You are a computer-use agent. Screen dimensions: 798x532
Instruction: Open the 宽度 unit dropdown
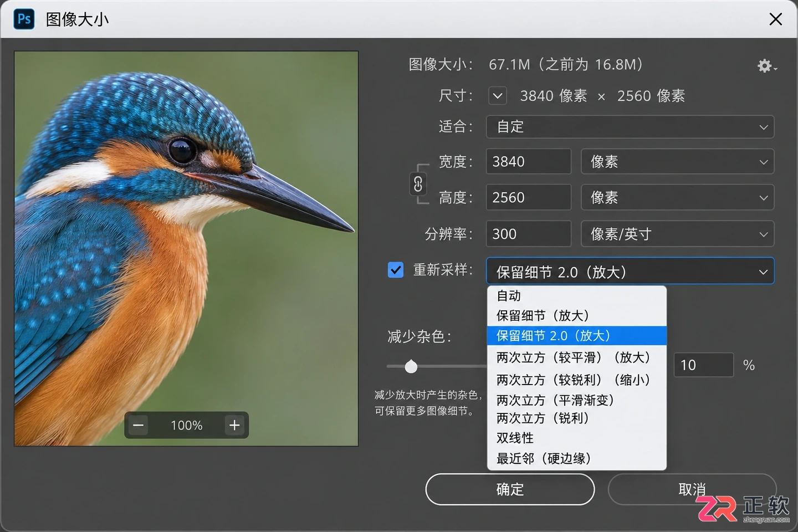coord(677,162)
